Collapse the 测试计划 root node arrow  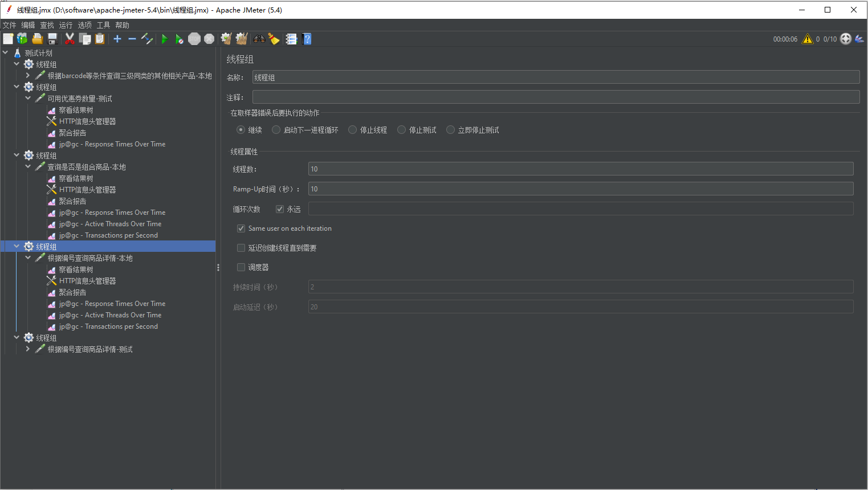tap(5, 52)
